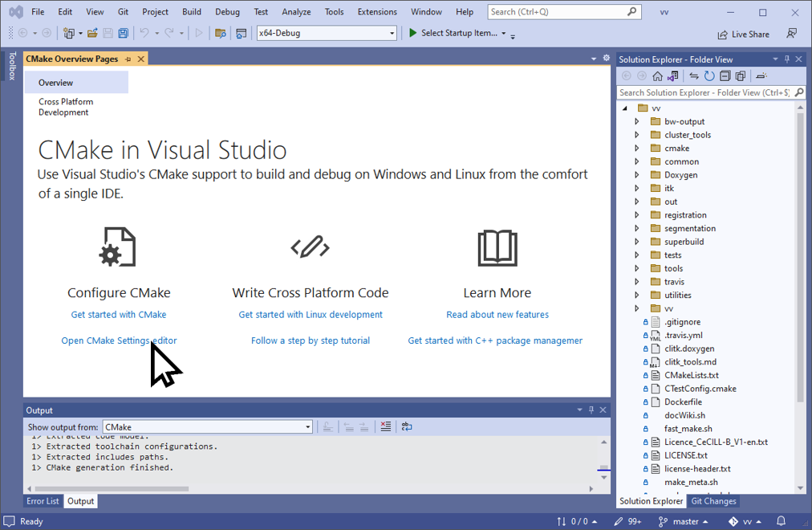Click Sync with Active Document arrows
Screen dimensions: 812x530
click(694, 76)
